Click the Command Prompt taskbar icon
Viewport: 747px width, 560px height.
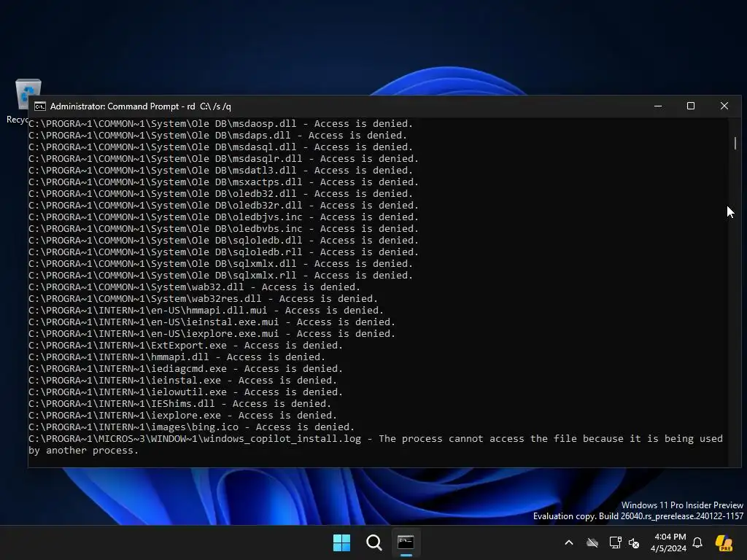pos(406,542)
